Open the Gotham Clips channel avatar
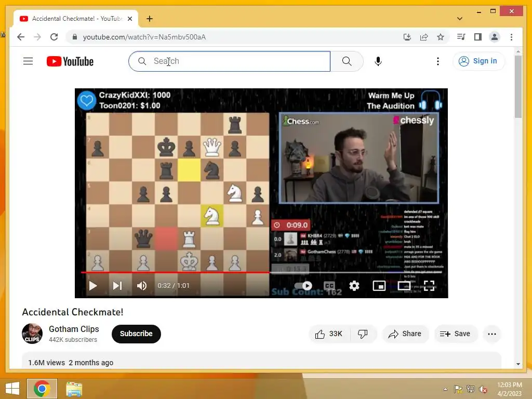This screenshot has width=532, height=399. tap(32, 334)
